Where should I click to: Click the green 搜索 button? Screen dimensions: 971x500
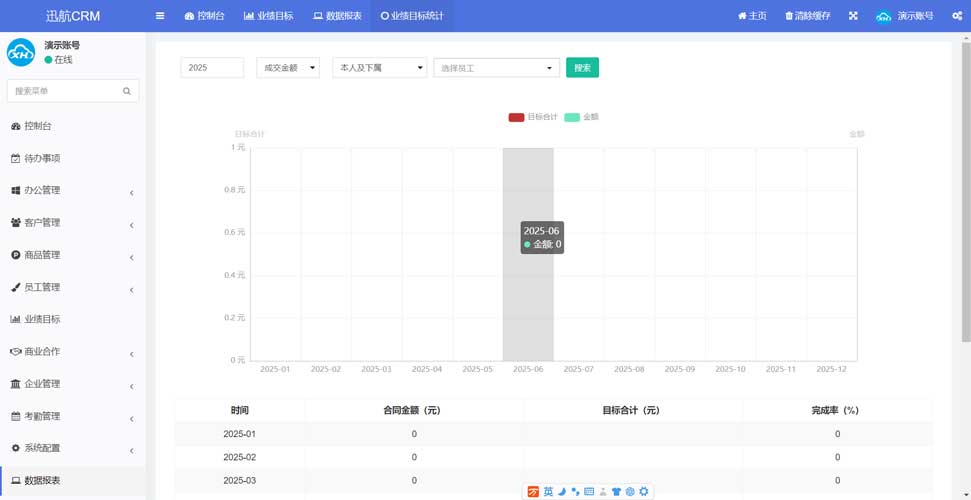coord(582,68)
